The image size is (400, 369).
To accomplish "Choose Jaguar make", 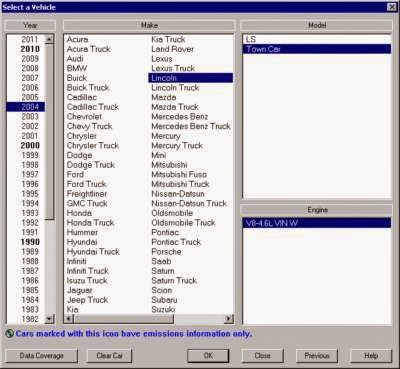I will click(79, 290).
